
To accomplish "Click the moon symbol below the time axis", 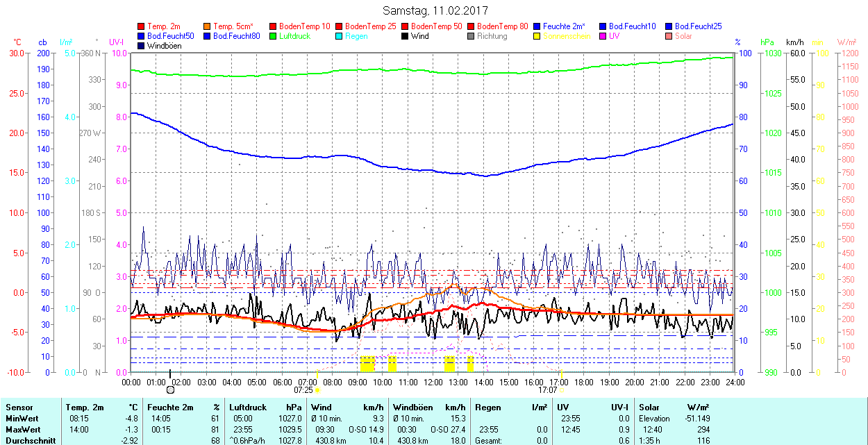I will tap(170, 390).
